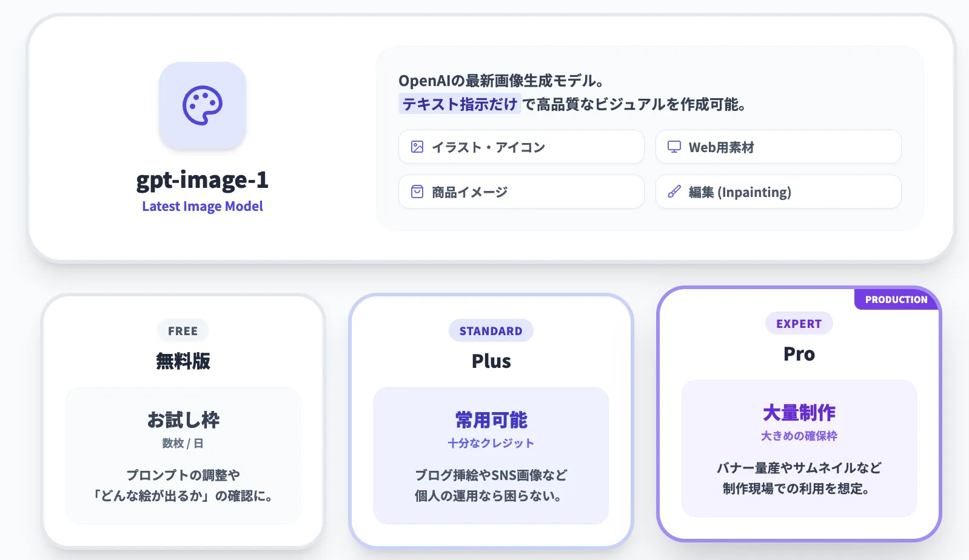Click the 「どんな絵が出るか」の確認に。 line

click(183, 496)
